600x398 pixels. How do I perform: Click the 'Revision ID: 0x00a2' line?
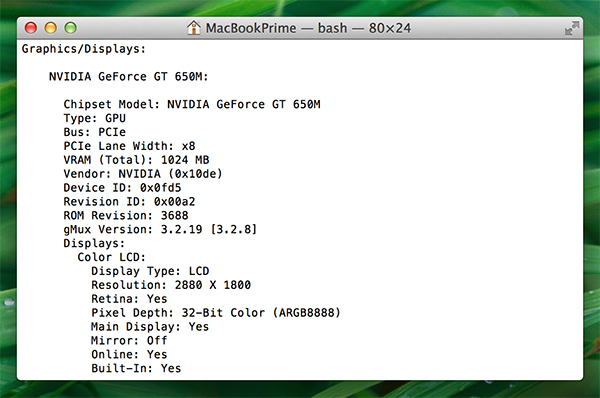pos(129,201)
